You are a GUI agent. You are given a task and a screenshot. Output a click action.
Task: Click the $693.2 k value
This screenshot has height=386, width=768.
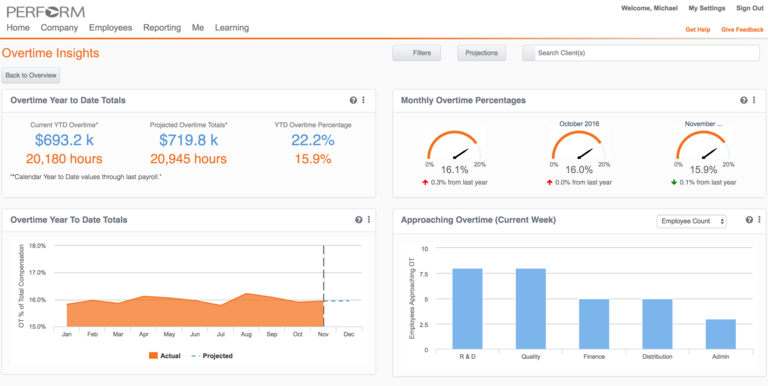[64, 140]
